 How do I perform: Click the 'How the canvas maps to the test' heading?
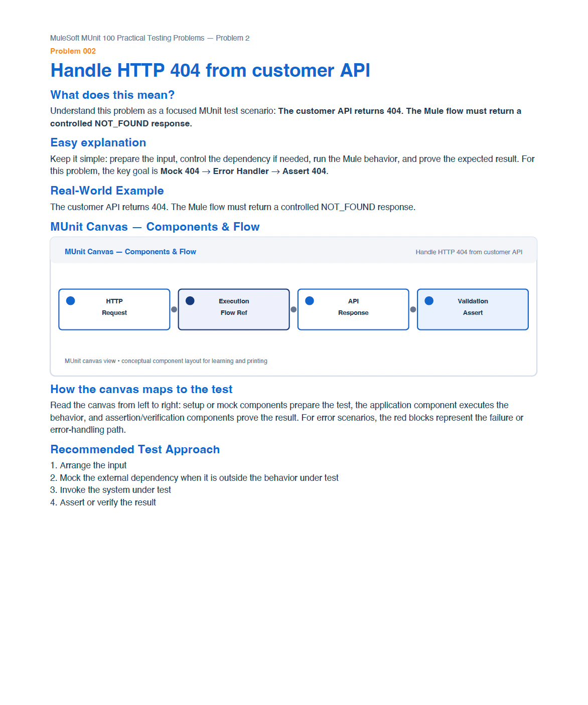(x=141, y=389)
